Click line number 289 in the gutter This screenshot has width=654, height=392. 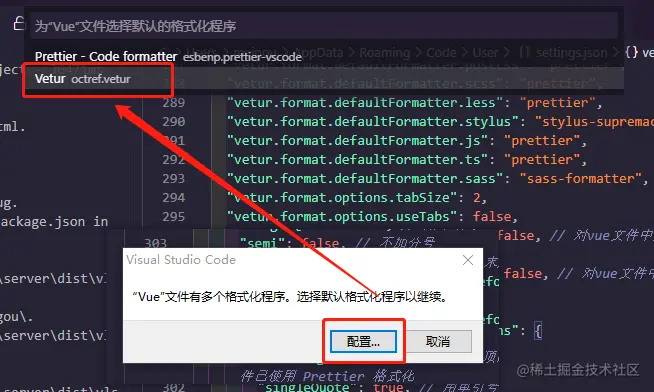174,103
